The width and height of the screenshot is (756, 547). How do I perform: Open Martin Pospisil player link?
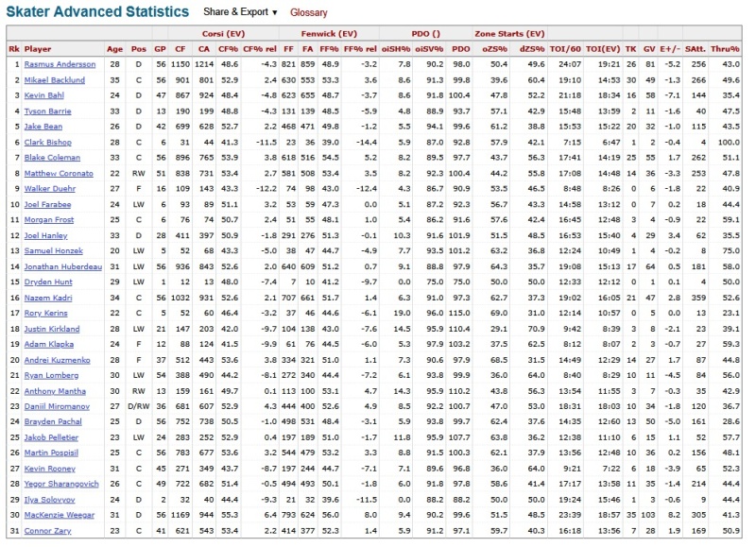point(51,453)
